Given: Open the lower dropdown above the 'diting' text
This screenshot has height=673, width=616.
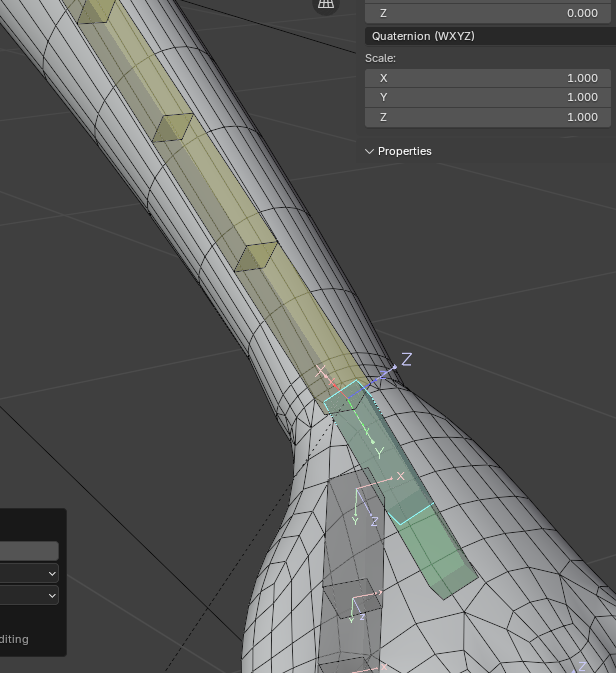Looking at the screenshot, I should pos(29,596).
